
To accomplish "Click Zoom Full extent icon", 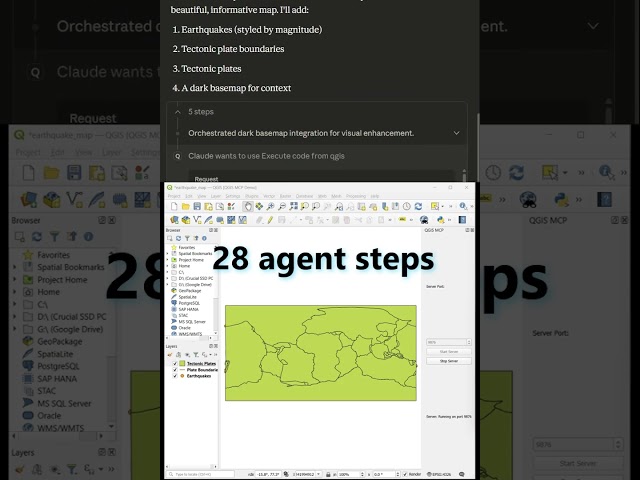I will tap(293, 207).
